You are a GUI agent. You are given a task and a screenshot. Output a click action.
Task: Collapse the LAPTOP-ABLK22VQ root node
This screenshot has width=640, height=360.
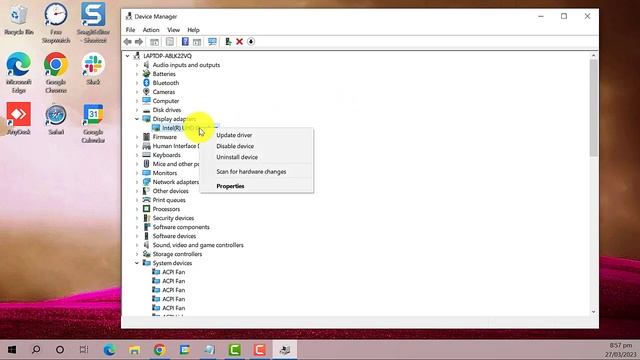[x=127, y=56]
